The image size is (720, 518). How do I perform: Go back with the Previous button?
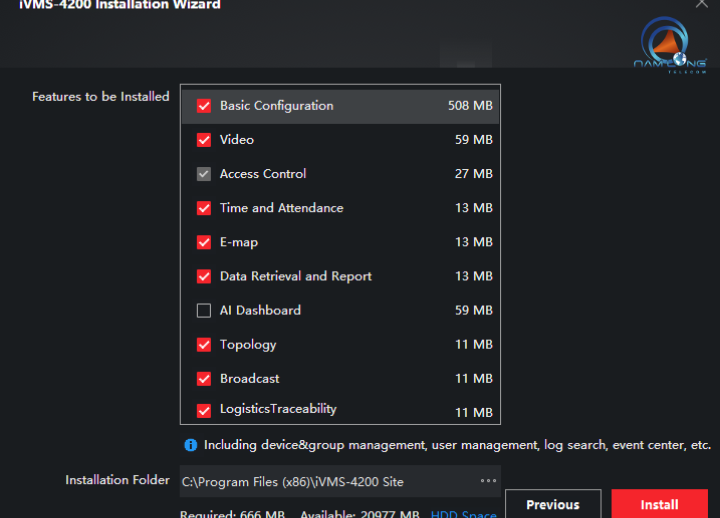point(553,504)
